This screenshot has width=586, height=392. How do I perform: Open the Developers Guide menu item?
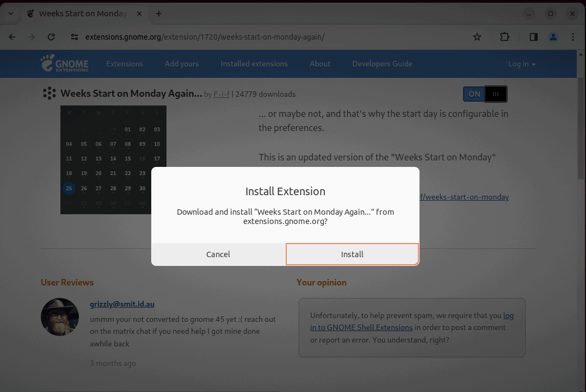(382, 64)
